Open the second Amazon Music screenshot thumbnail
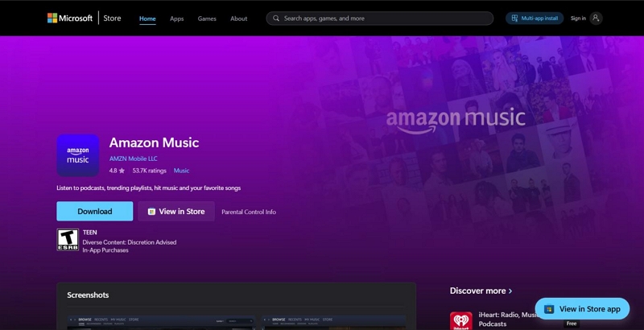Screen dimensions: 644x330 tap(334, 323)
